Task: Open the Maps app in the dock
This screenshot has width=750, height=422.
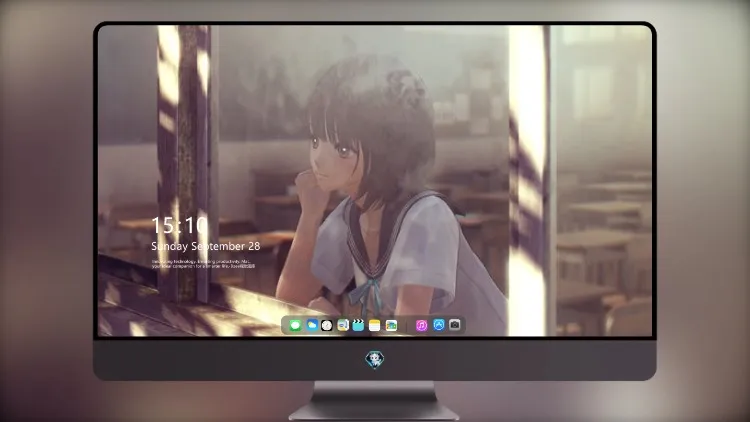Action: 342,325
